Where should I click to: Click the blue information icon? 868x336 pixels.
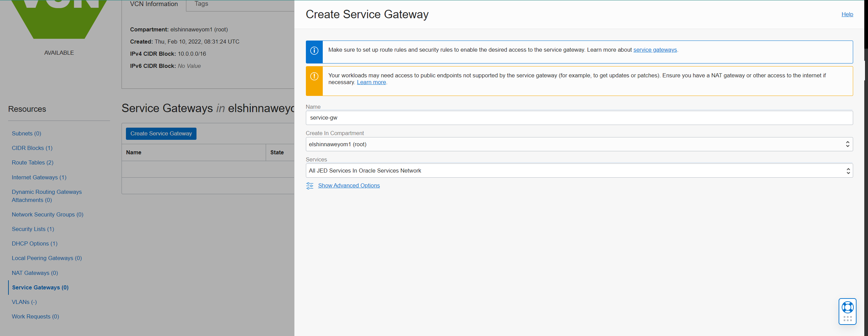click(314, 51)
